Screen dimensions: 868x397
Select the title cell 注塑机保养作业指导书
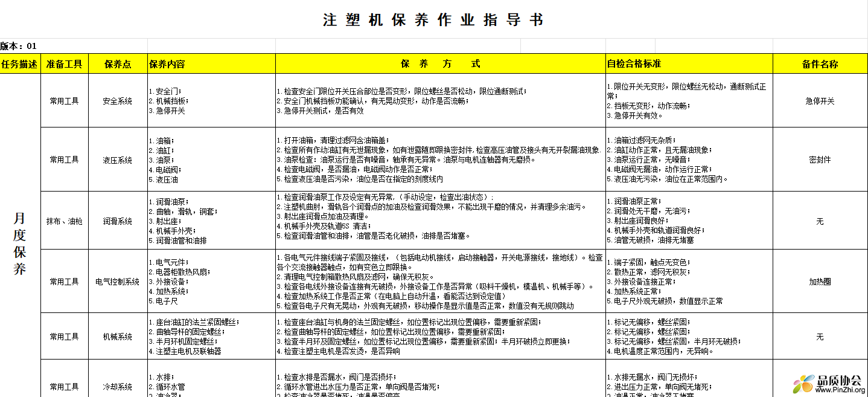(x=433, y=19)
